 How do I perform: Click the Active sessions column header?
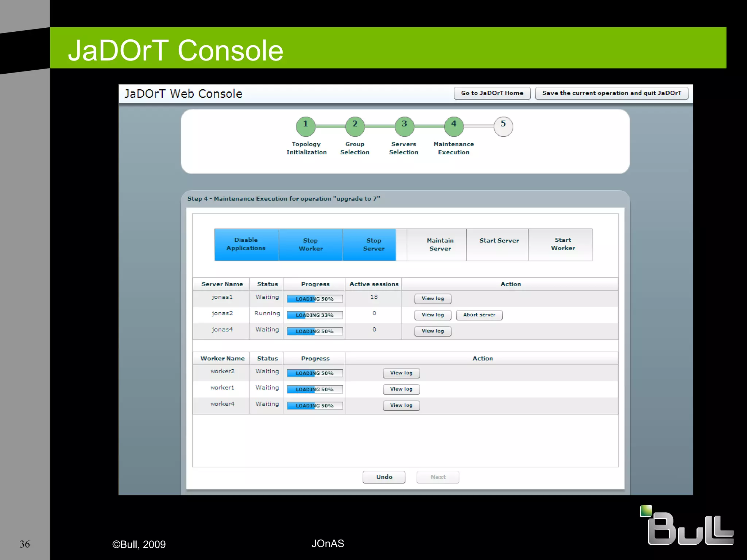(373, 284)
